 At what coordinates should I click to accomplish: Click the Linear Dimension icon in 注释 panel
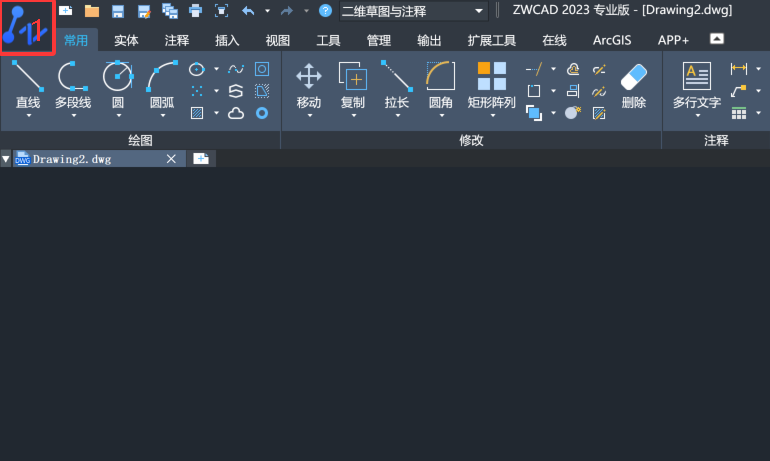[739, 69]
